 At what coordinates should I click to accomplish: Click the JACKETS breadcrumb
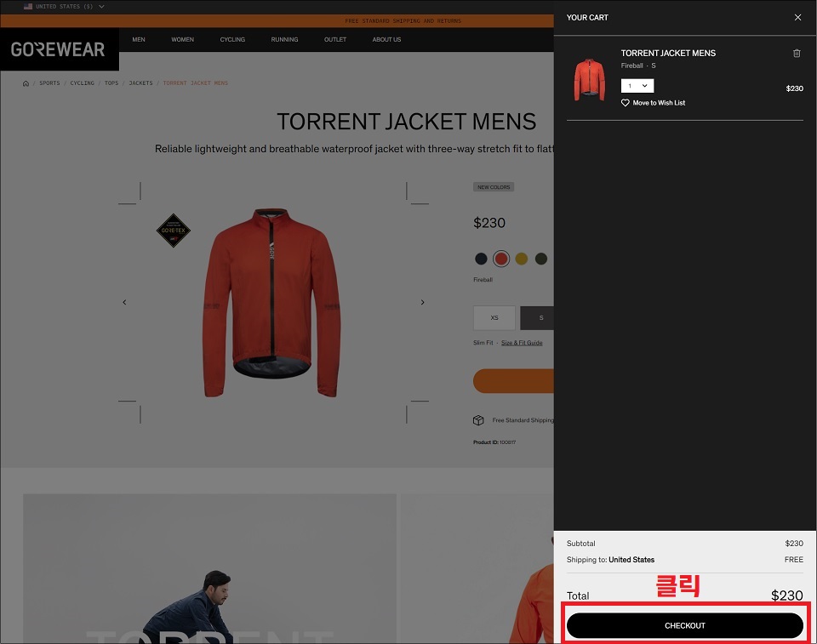point(140,83)
